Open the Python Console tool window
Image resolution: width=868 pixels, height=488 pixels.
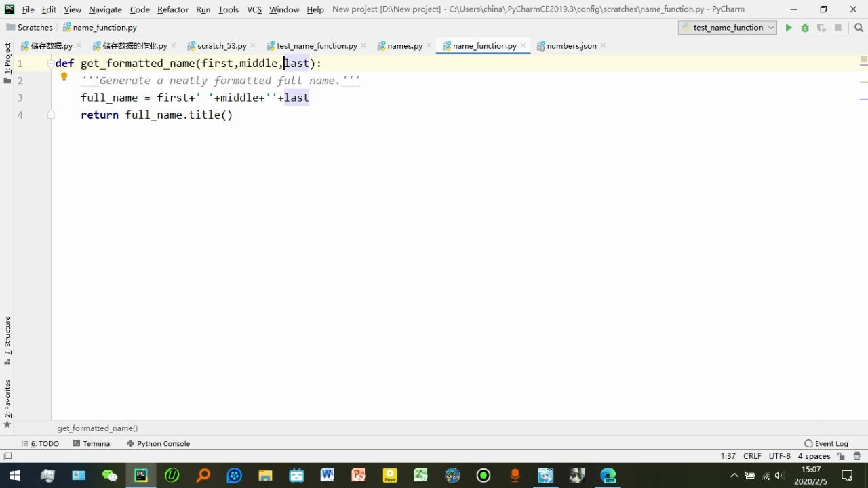coord(163,443)
